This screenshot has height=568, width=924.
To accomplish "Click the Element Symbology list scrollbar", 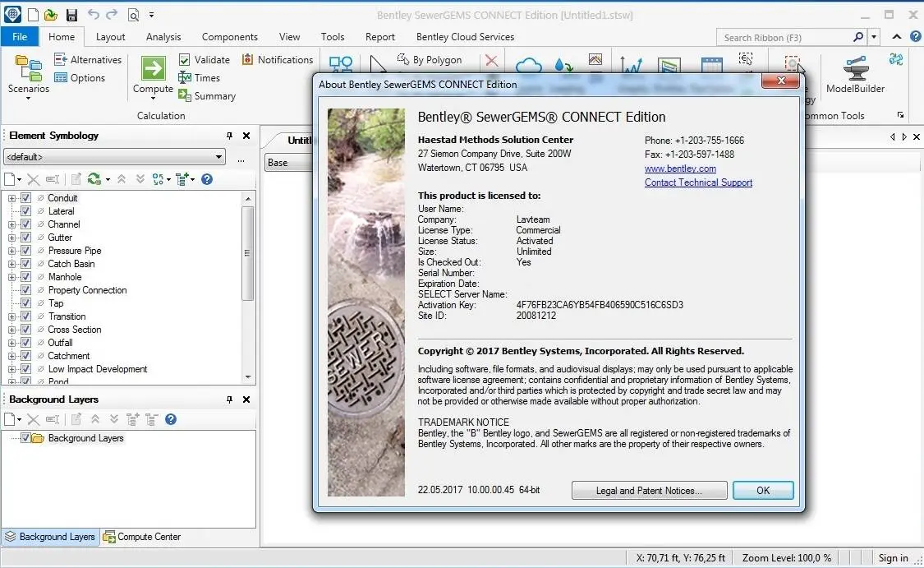I will click(x=248, y=254).
